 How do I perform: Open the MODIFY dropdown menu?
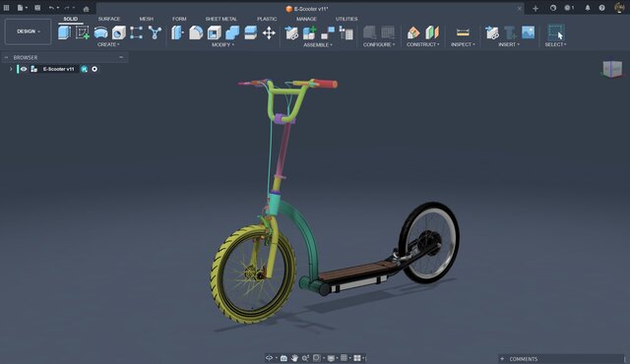[223, 44]
